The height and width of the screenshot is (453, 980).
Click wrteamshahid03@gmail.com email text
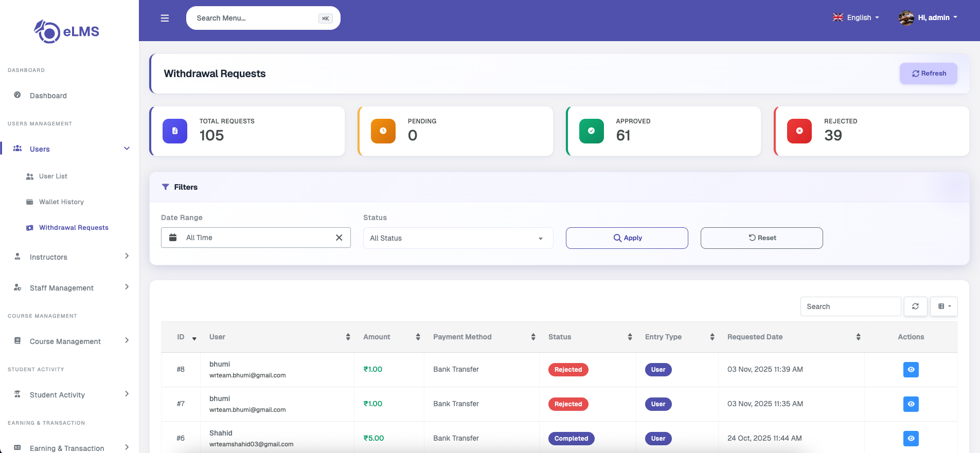click(252, 444)
